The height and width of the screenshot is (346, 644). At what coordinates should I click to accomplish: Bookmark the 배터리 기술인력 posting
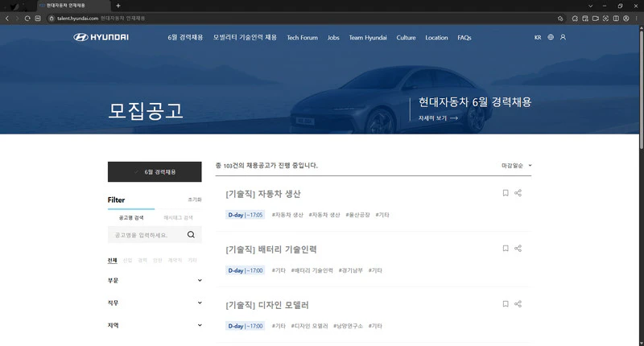point(506,249)
